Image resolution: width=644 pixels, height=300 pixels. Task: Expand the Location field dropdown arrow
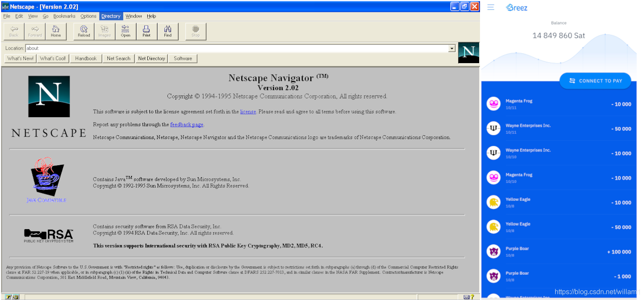452,48
